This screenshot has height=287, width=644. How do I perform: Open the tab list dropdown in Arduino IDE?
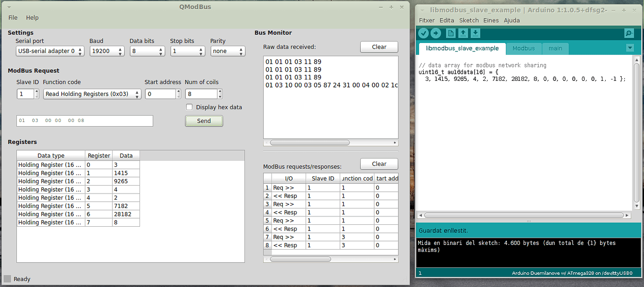tap(630, 48)
